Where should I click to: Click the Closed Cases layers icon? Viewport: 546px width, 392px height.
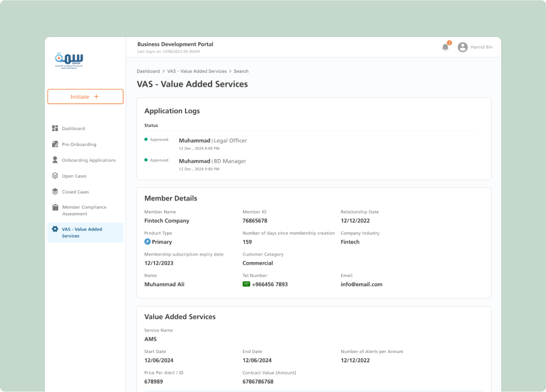55,192
